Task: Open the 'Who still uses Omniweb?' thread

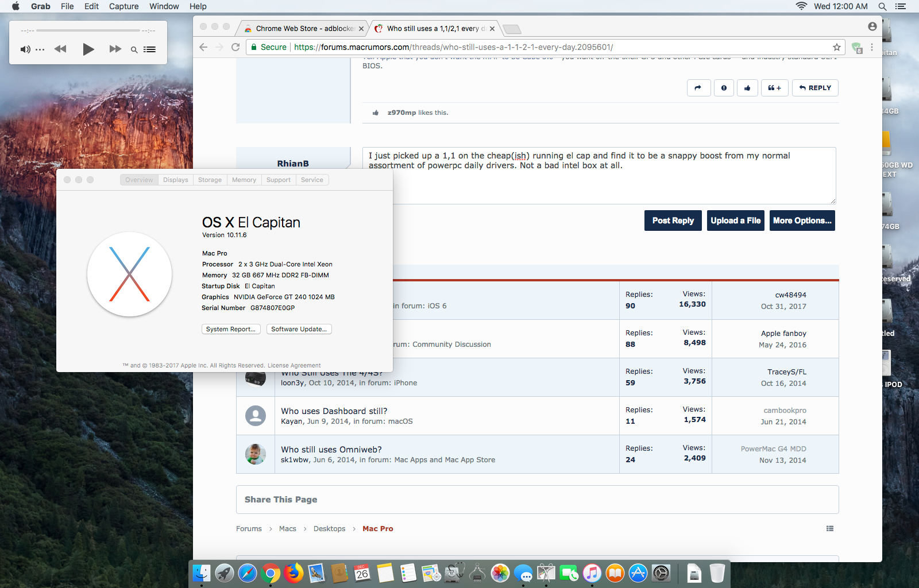Action: click(331, 450)
